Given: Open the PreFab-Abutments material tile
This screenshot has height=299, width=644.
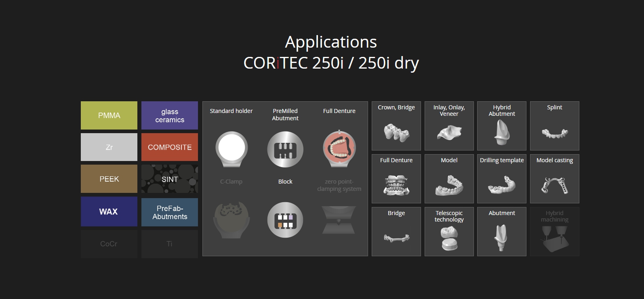Looking at the screenshot, I should (170, 212).
